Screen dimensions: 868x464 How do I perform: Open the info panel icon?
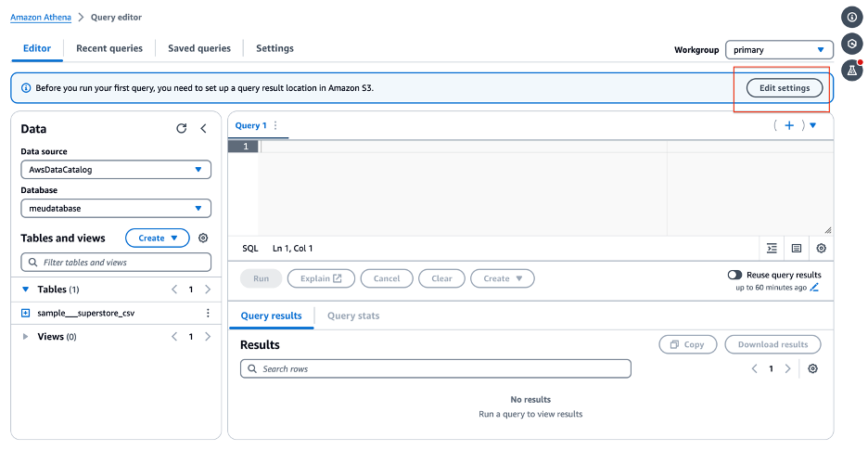pyautogui.click(x=852, y=17)
